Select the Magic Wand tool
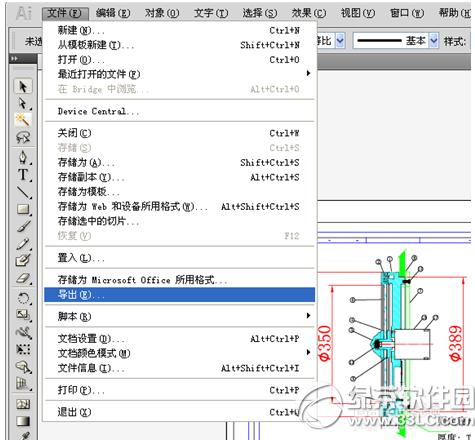475x440 pixels. click(x=23, y=120)
